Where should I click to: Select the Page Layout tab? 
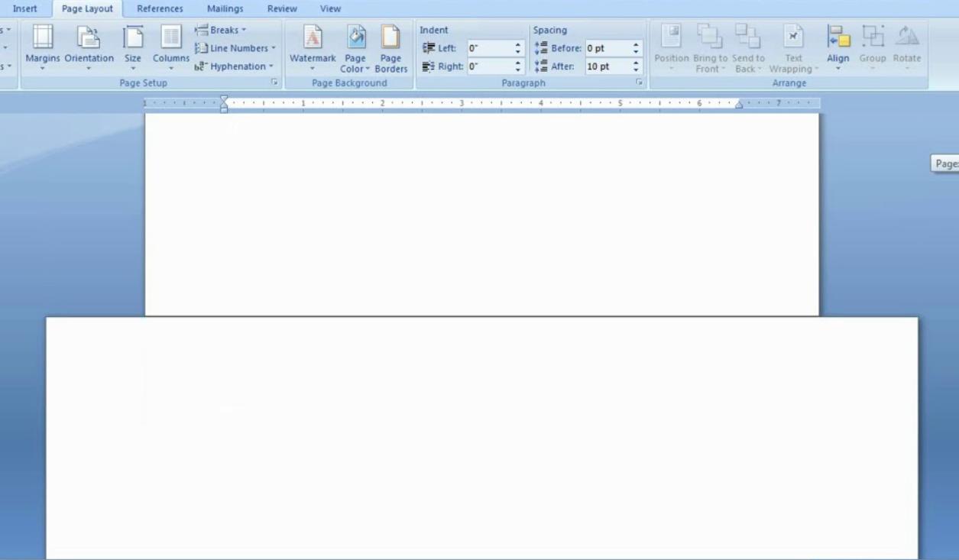click(x=87, y=9)
